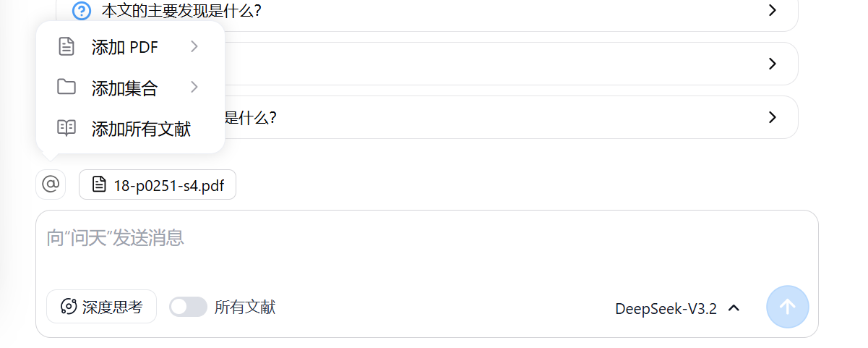
Task: Open the 本文的主要发现是什么 suggestion chevron
Action: tap(773, 10)
